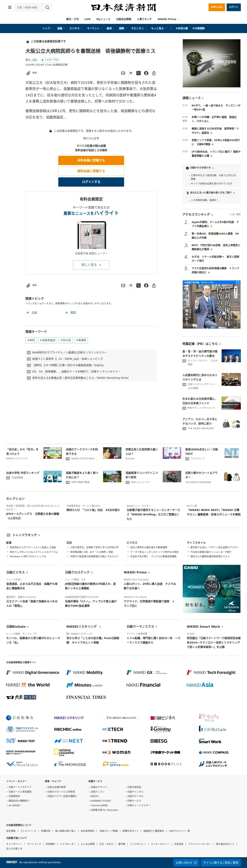This screenshot has width=247, height=868.
Task: Expand the 経済 nav dropdown
Action: click(111, 29)
